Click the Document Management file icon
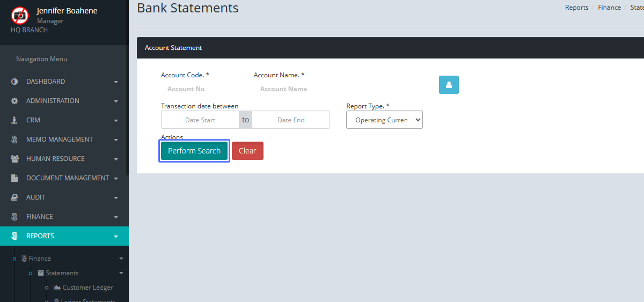 pos(14,178)
